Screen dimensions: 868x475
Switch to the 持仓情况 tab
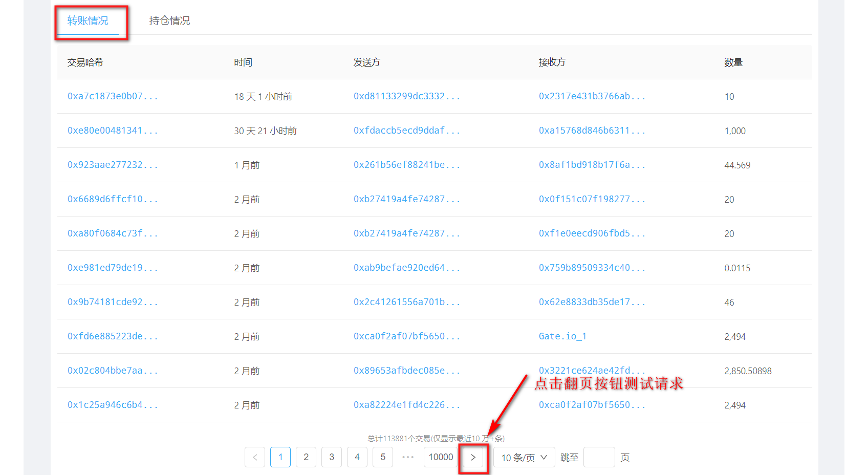169,20
